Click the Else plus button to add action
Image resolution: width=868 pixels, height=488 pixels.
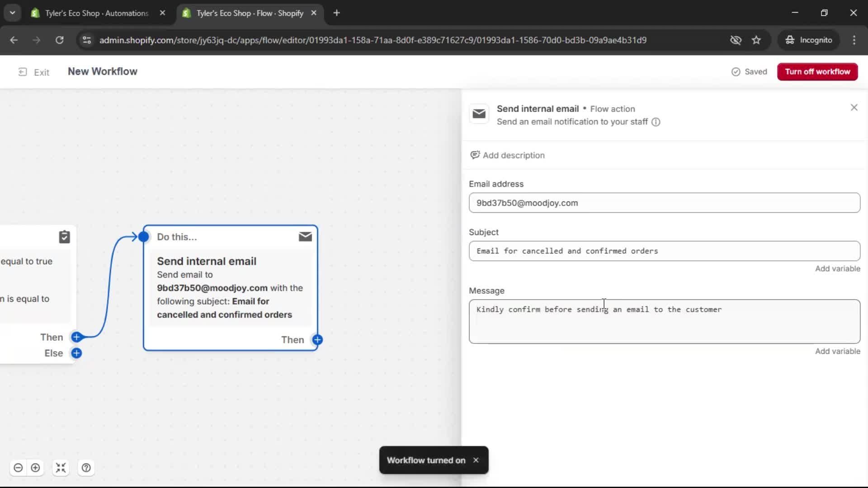77,353
